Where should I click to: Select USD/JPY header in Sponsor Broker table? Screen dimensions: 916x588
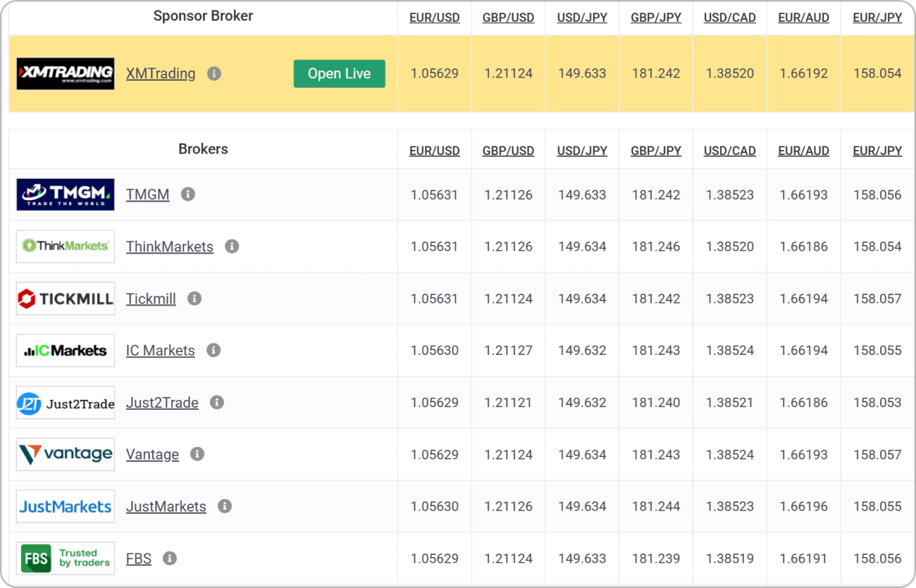[582, 18]
